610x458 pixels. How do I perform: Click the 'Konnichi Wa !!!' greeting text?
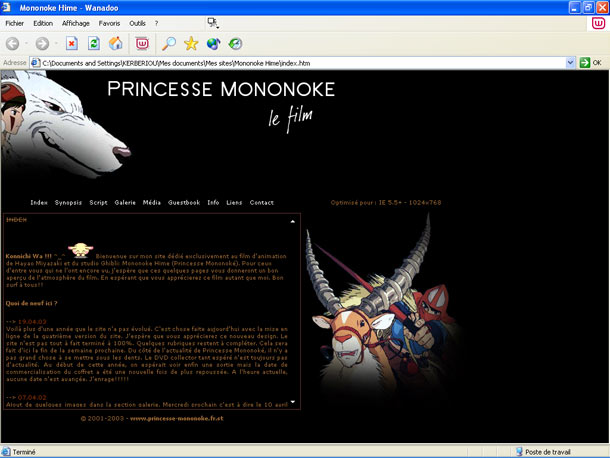click(x=28, y=256)
